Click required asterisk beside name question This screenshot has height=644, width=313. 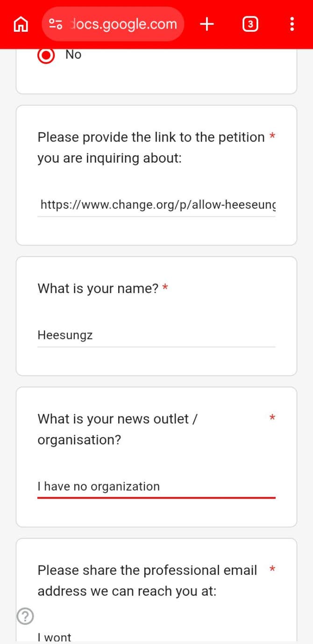point(165,289)
